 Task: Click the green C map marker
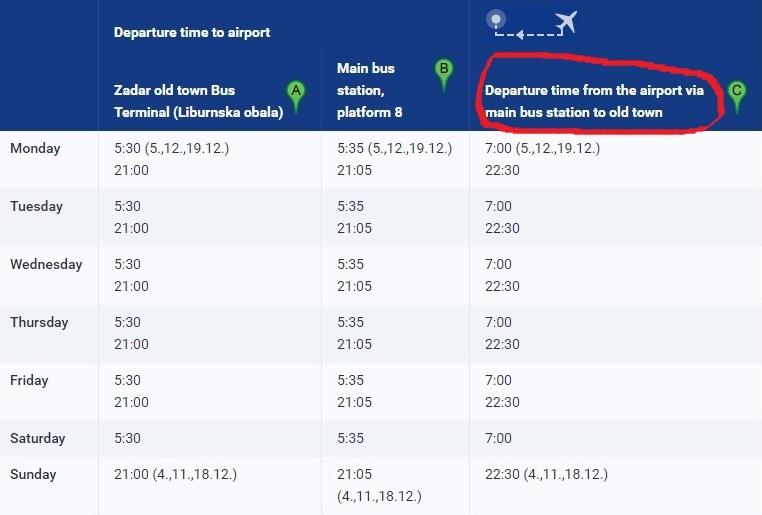[737, 93]
